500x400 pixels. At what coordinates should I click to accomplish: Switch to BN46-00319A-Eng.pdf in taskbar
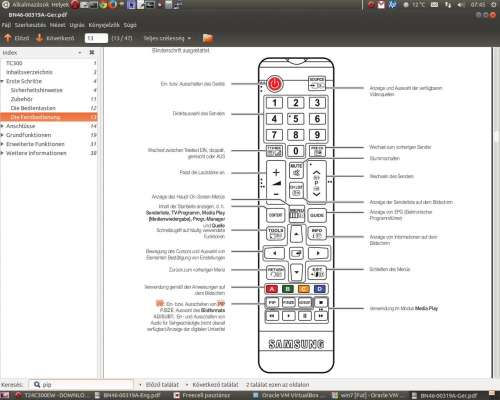(x=128, y=395)
